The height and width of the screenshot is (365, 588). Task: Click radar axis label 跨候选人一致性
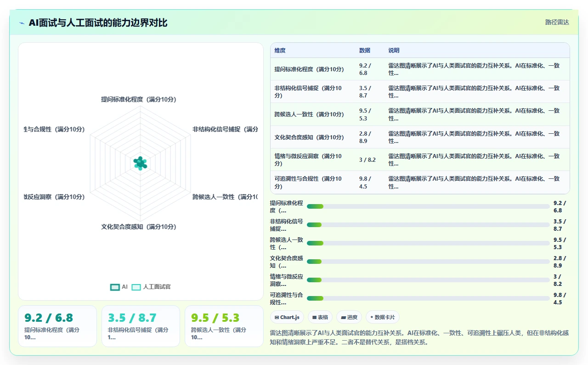(x=225, y=197)
